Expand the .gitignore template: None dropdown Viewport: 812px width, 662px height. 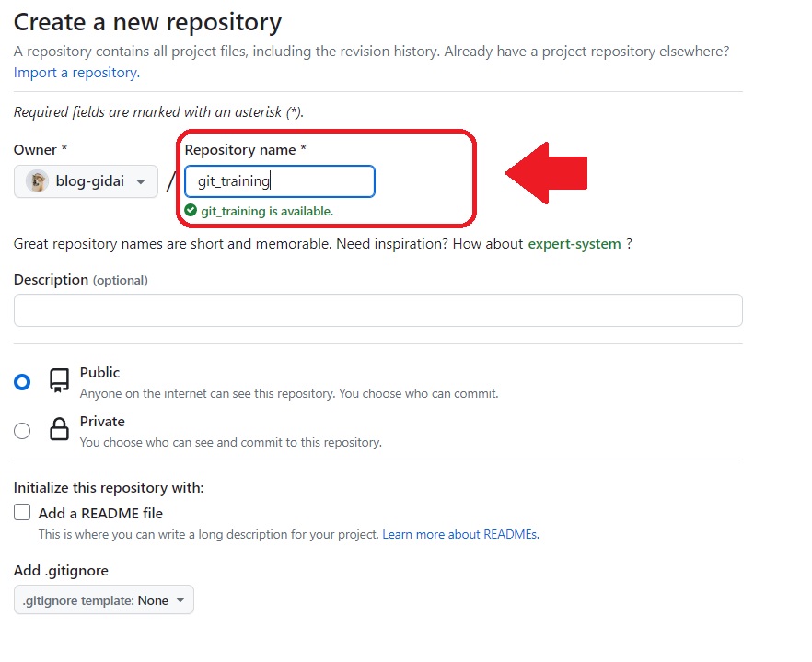pyautogui.click(x=104, y=600)
